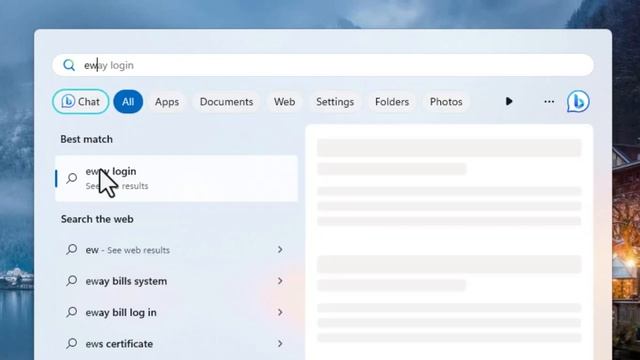Switch to the Documents filter tab
The height and width of the screenshot is (360, 640).
coord(227,102)
